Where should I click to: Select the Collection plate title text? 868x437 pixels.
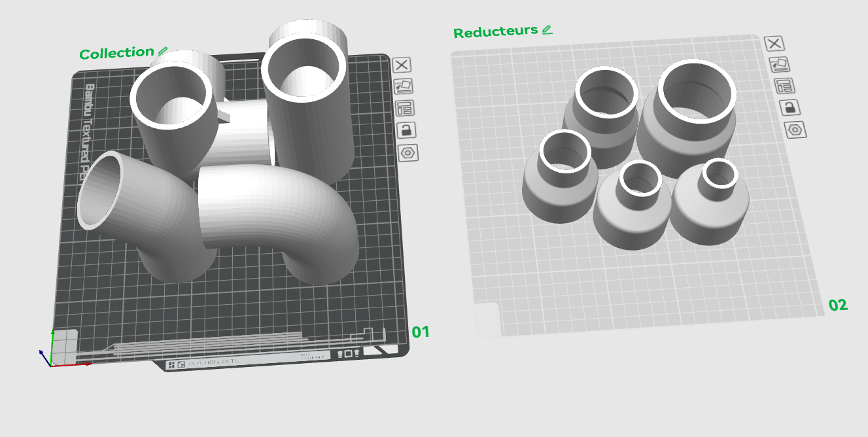116,53
